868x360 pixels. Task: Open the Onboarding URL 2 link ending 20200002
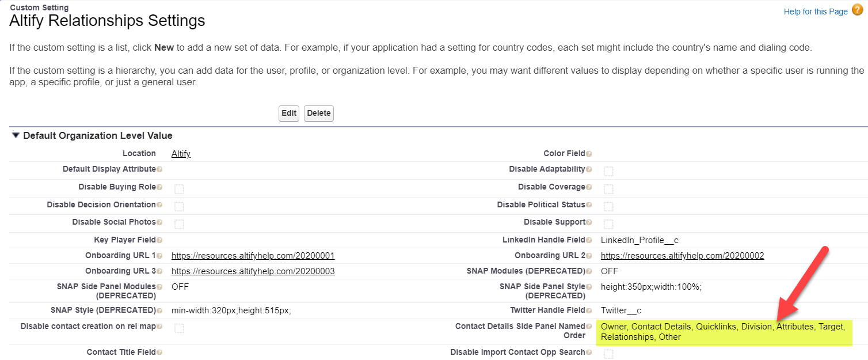pyautogui.click(x=683, y=256)
